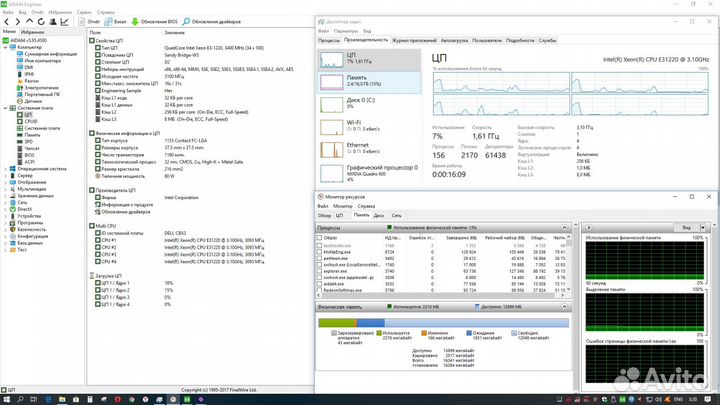Collapse the graphs pane arrow button

[589, 228]
